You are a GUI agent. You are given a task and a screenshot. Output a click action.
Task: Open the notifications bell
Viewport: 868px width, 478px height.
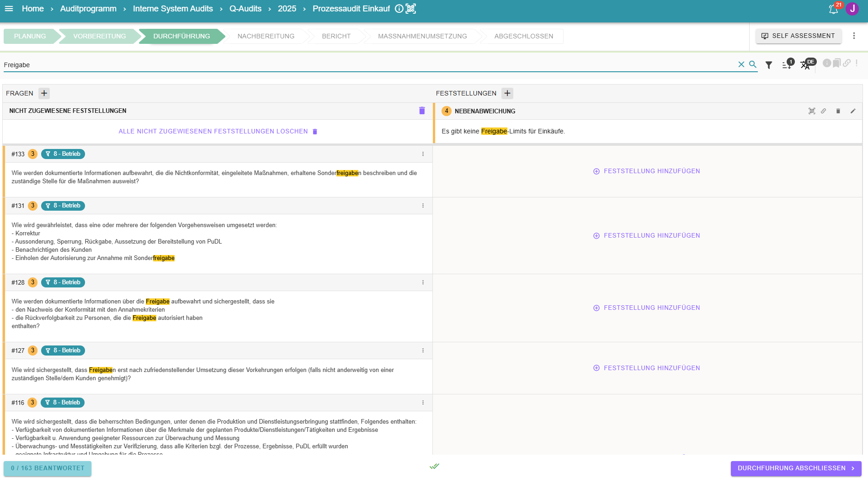coord(833,10)
